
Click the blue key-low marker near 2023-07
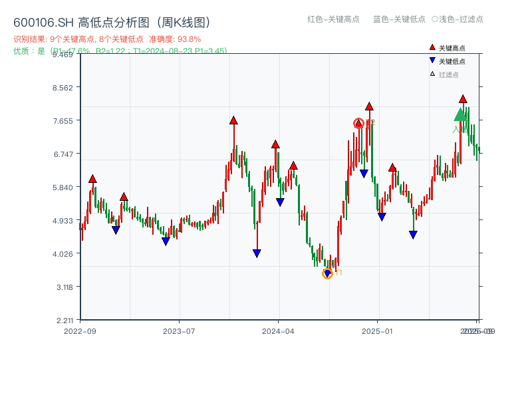166,241
